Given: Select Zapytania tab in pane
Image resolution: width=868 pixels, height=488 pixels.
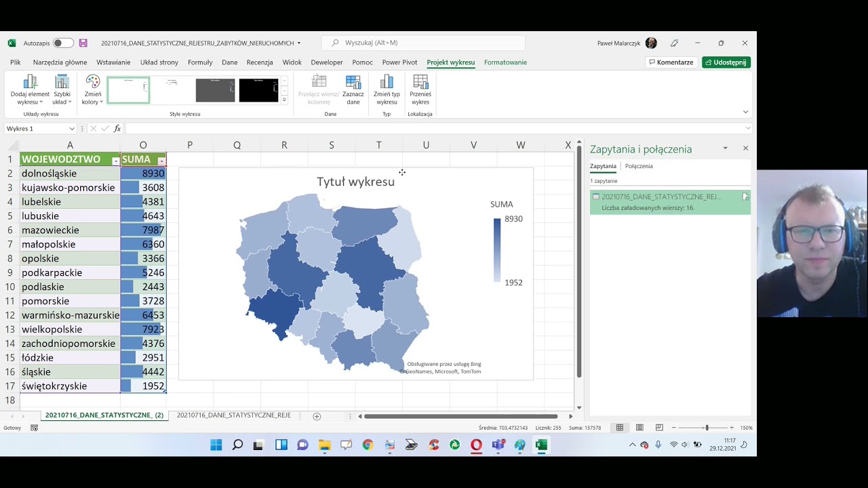Looking at the screenshot, I should click(x=603, y=166).
